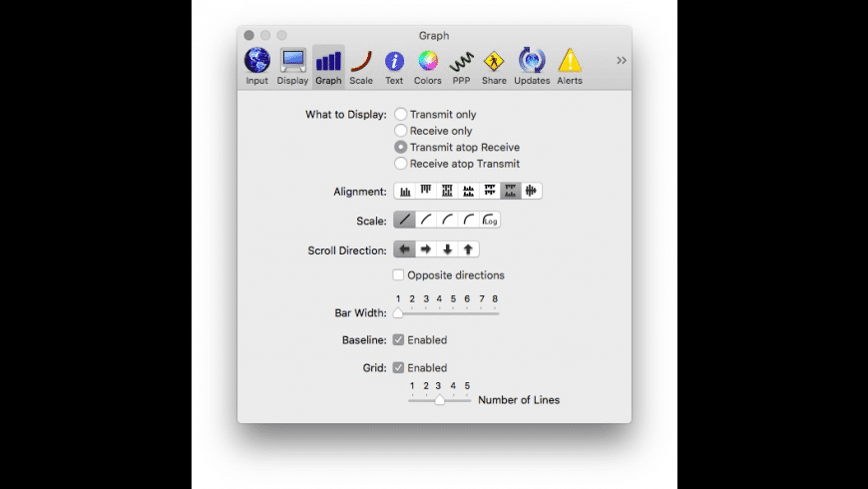Open the Display preferences pane
The height and width of the screenshot is (489, 868).
292,67
